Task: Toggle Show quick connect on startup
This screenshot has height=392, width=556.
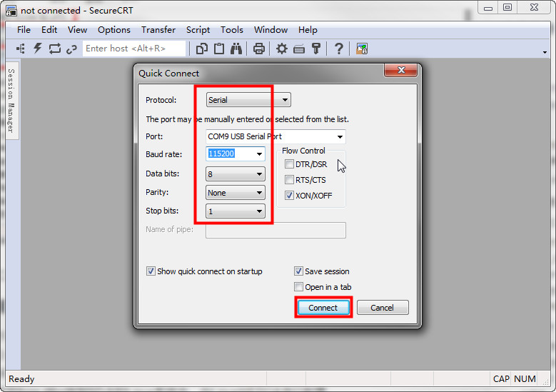Action: coord(151,271)
